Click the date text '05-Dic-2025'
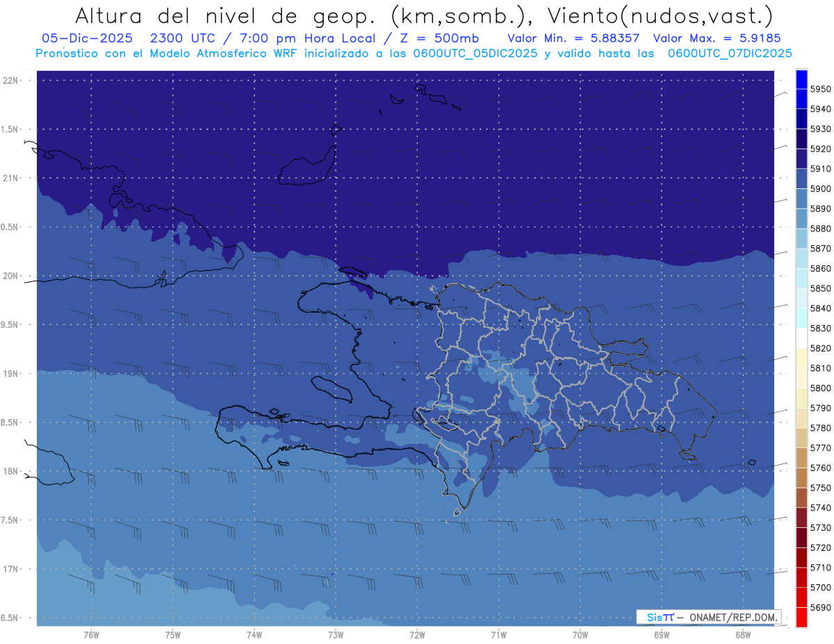Screen dimensions: 834x644 88,38
